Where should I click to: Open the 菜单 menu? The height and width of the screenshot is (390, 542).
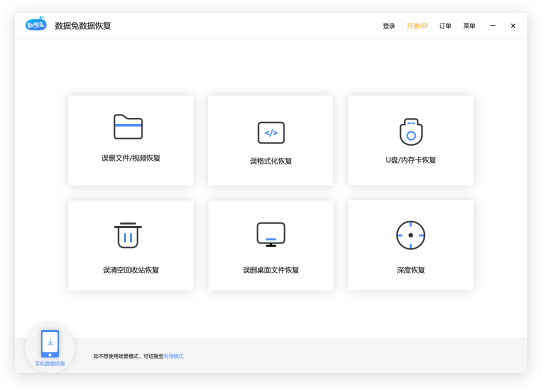[469, 26]
